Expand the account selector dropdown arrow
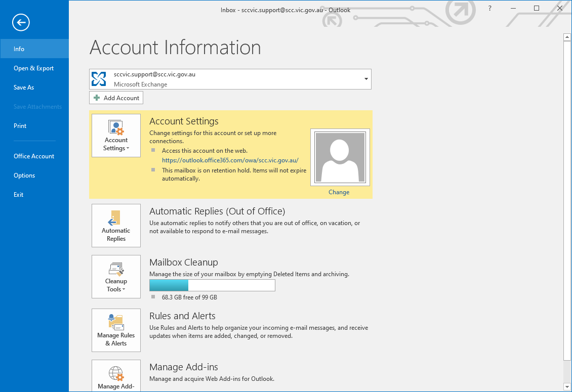 (365, 79)
